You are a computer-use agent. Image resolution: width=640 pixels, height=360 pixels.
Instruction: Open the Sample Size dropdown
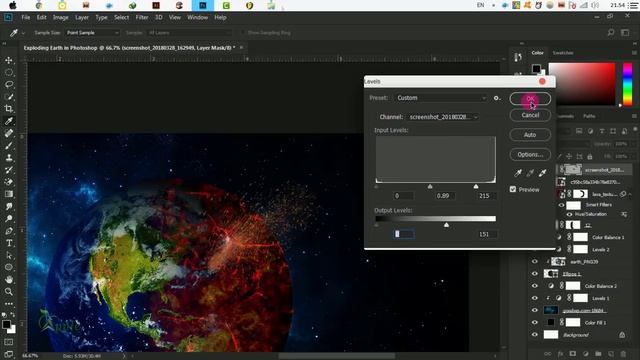[92, 33]
